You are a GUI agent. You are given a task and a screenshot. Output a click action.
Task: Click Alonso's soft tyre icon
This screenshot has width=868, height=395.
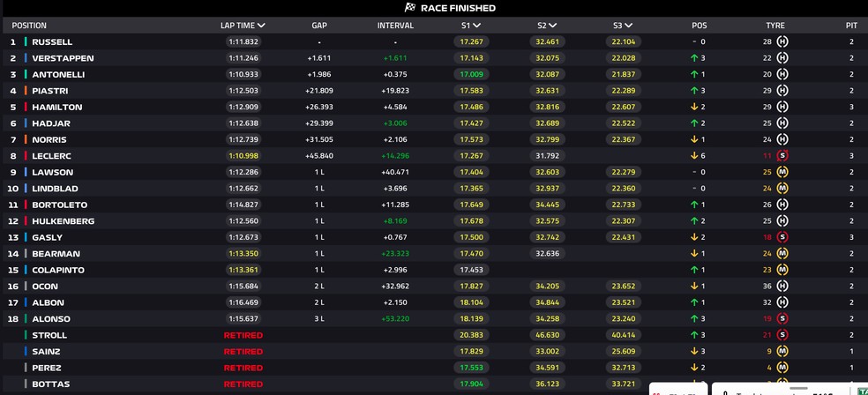point(782,318)
